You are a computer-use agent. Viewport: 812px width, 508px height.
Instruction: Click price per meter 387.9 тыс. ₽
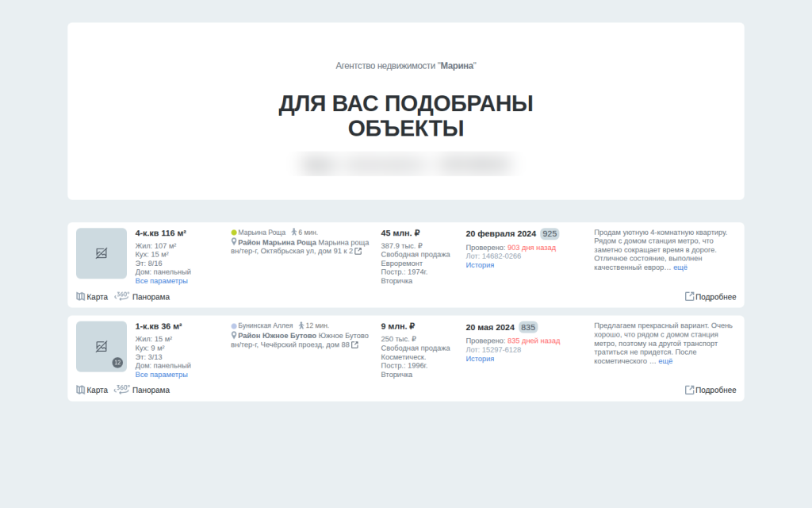click(x=402, y=246)
